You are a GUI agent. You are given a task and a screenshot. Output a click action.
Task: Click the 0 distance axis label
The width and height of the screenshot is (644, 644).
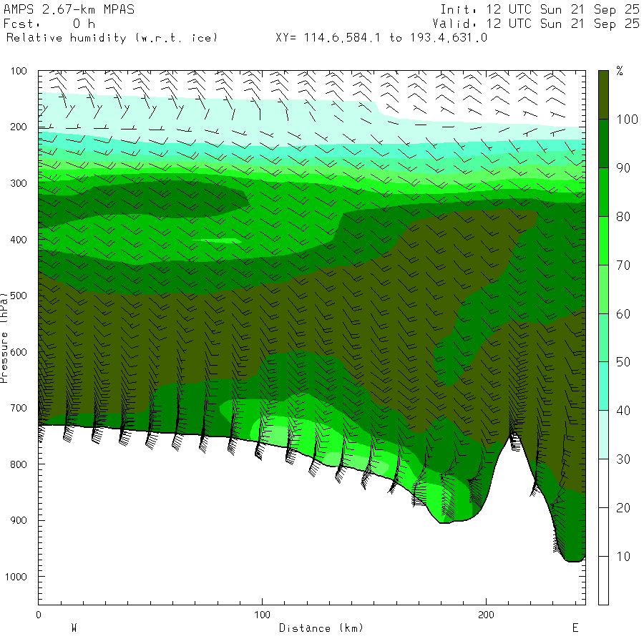(x=39, y=615)
